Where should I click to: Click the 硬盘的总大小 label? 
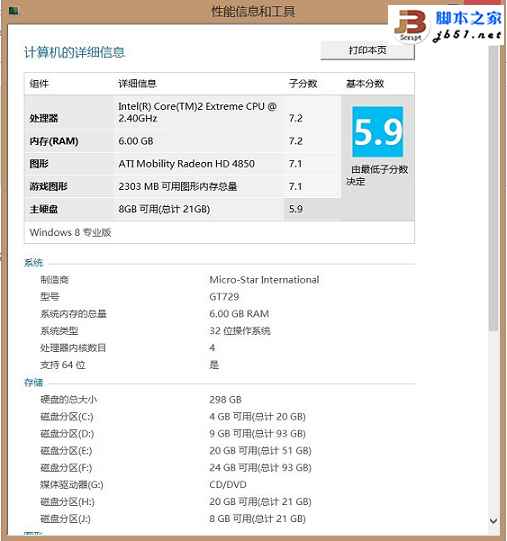[x=68, y=400]
